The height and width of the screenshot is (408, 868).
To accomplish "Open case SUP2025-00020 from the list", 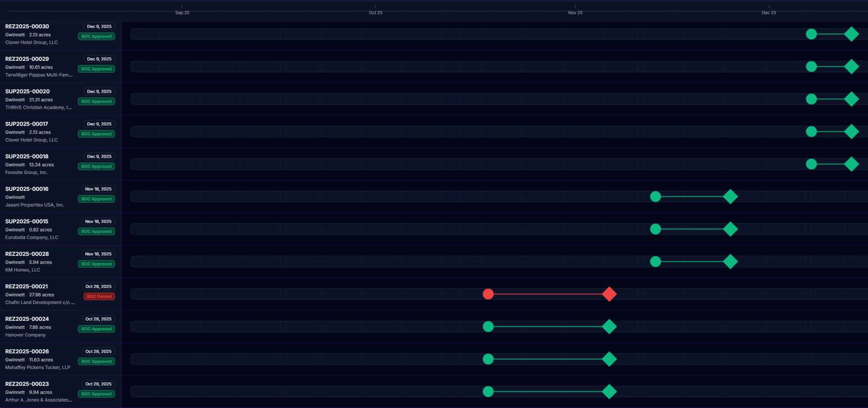I will pos(28,91).
